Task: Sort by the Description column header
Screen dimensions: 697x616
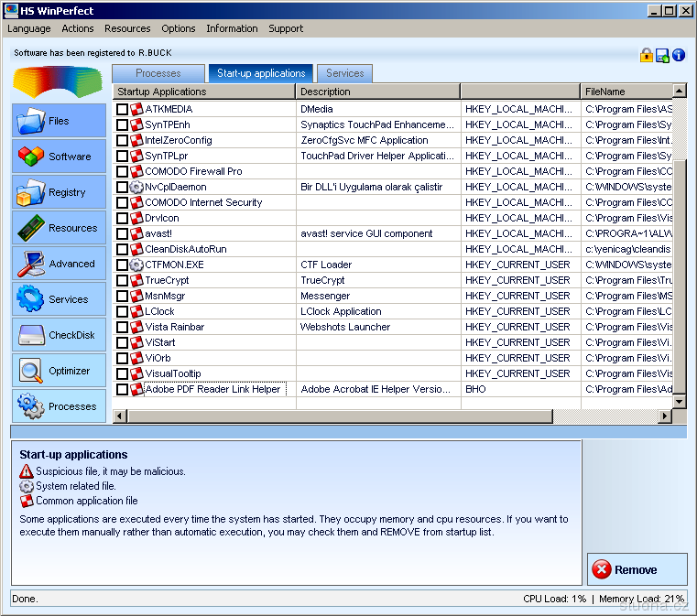Action: click(377, 92)
